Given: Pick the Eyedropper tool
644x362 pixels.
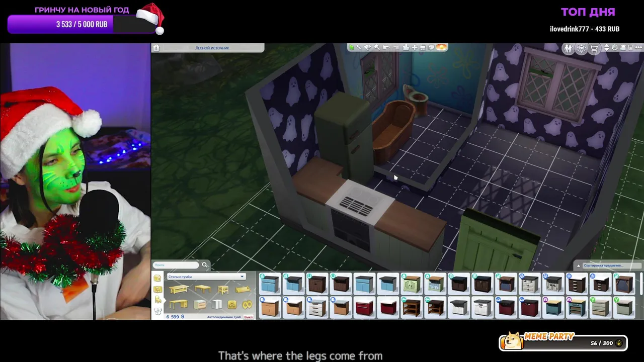Looking at the screenshot, I should coord(359,47).
